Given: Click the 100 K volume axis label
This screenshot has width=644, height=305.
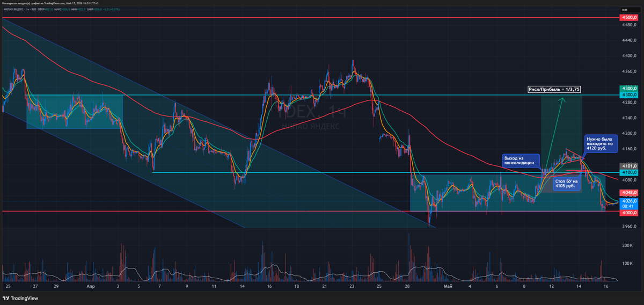Looking at the screenshot, I should (627, 263).
